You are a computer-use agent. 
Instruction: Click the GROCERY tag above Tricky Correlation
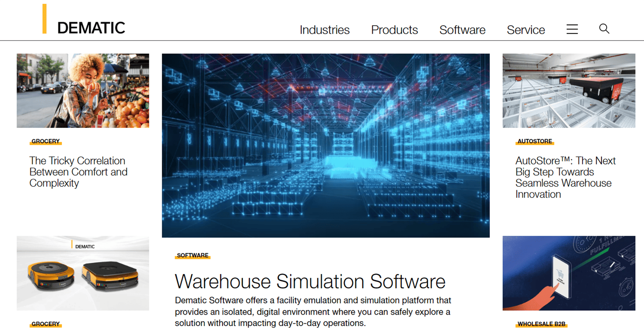point(45,141)
